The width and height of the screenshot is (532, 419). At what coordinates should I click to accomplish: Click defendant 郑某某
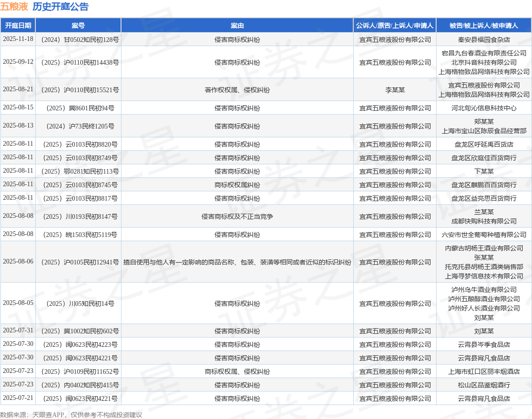[x=484, y=122]
